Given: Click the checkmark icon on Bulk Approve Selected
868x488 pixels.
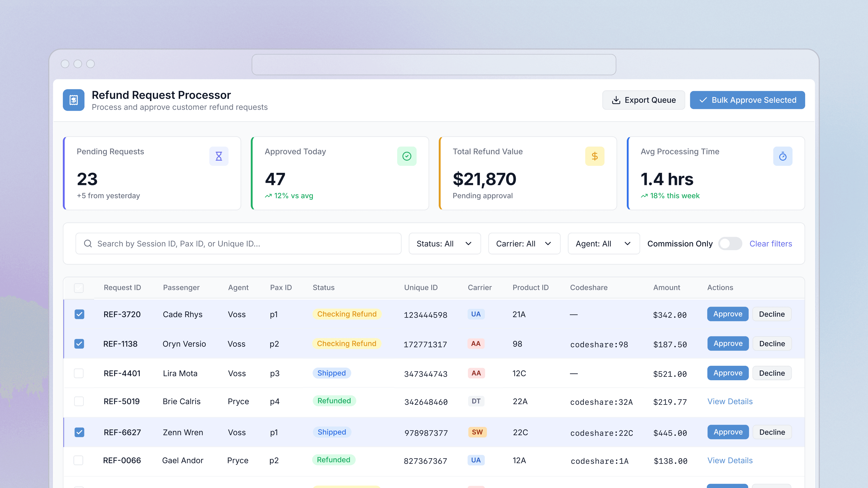Looking at the screenshot, I should click(703, 100).
